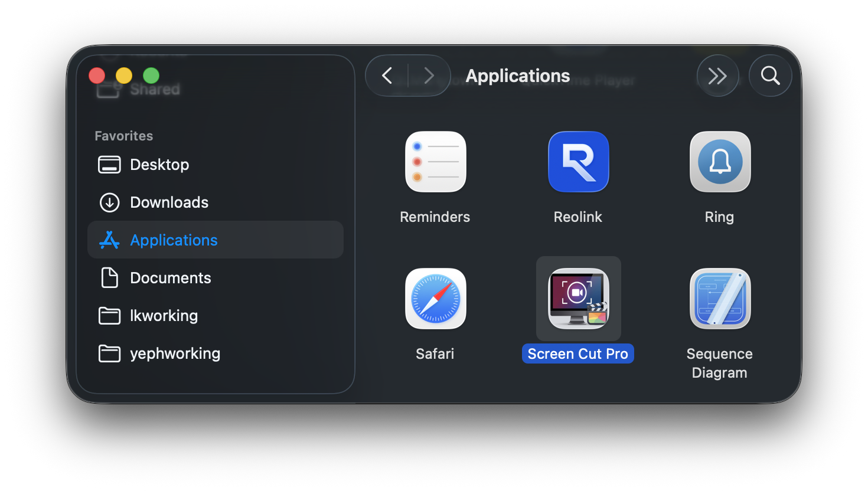This screenshot has height=491, width=868.
Task: Click the Applications sidebar icon
Action: pyautogui.click(x=109, y=240)
